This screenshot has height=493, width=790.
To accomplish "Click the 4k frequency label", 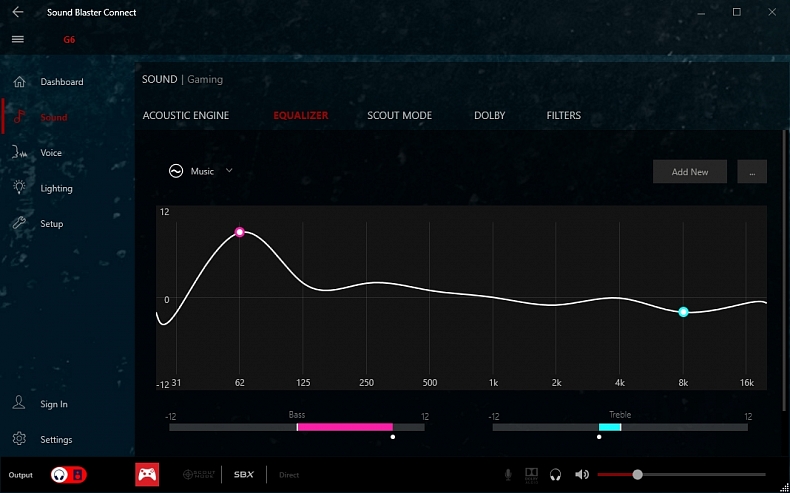I will 620,383.
